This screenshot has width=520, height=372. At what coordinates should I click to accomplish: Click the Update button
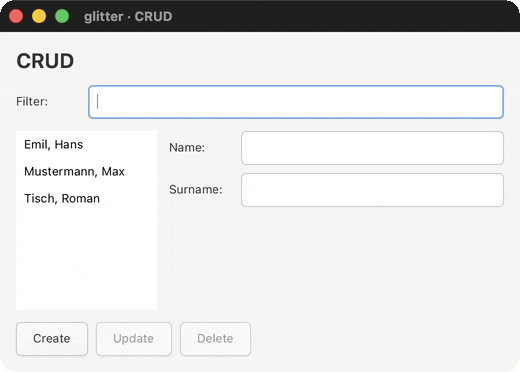click(134, 339)
